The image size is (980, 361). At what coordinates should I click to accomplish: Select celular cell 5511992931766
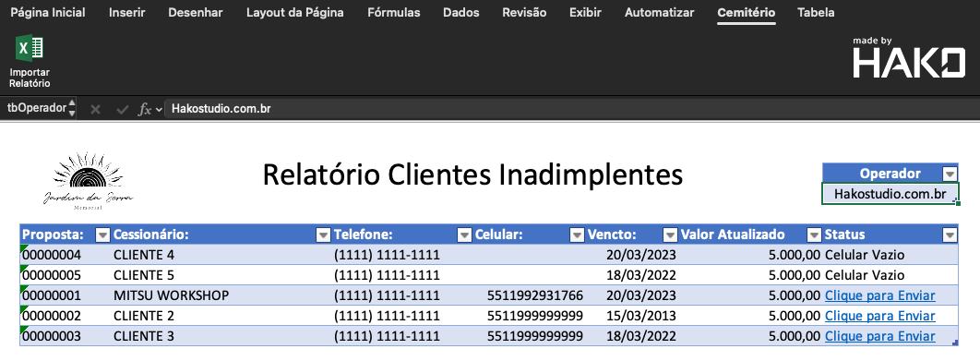[x=530, y=296]
